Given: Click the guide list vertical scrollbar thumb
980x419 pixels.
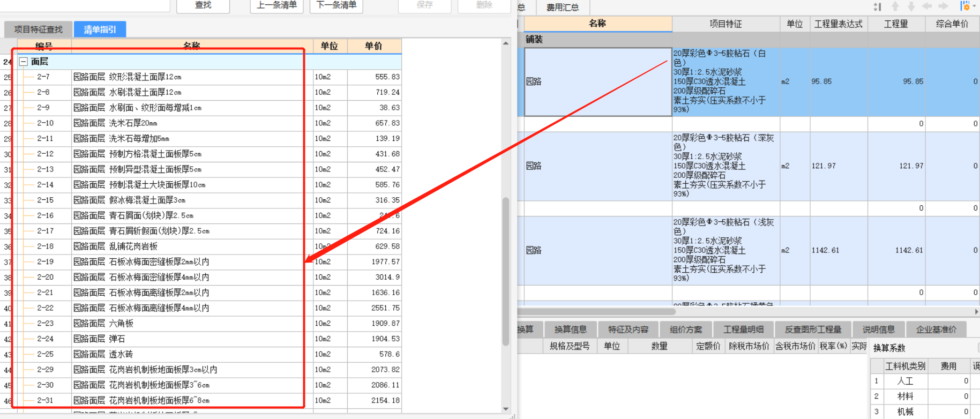Looking at the screenshot, I should coord(505,272).
